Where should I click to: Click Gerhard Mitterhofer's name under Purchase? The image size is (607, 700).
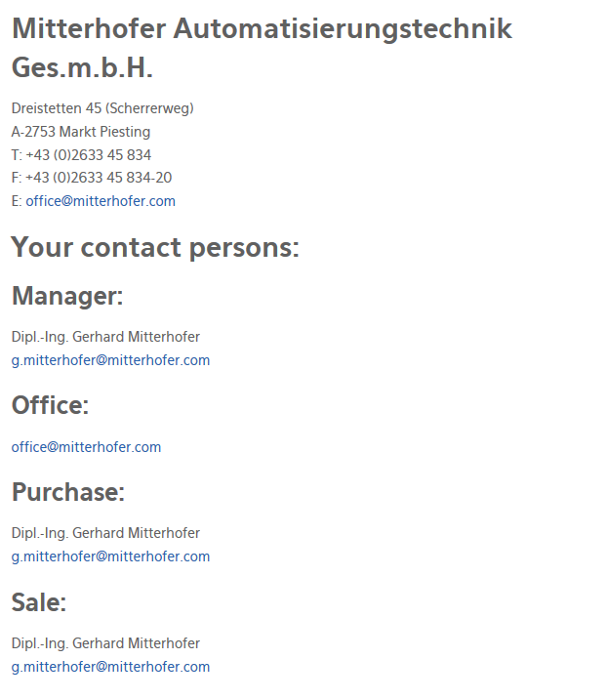point(105,533)
